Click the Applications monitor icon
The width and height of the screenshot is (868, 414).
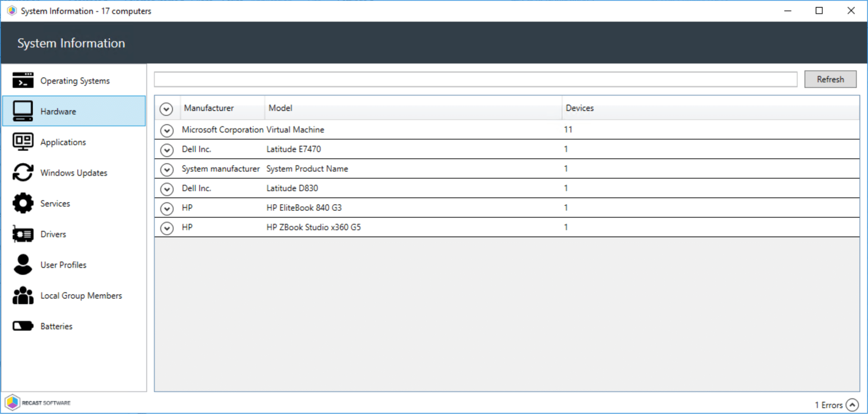23,142
